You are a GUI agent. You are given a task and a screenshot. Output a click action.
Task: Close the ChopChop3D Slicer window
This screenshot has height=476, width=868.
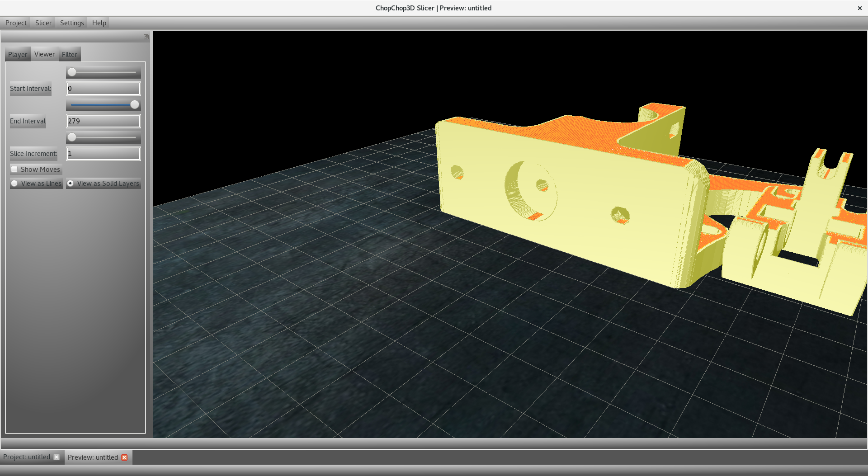coord(860,8)
